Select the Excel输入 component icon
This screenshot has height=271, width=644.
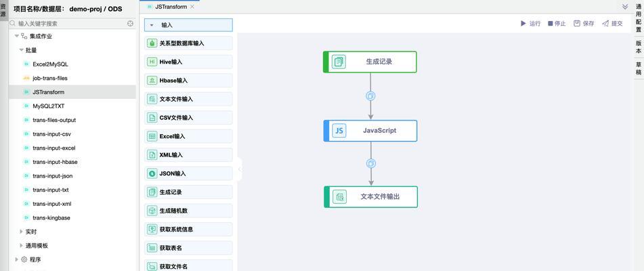[x=152, y=136]
